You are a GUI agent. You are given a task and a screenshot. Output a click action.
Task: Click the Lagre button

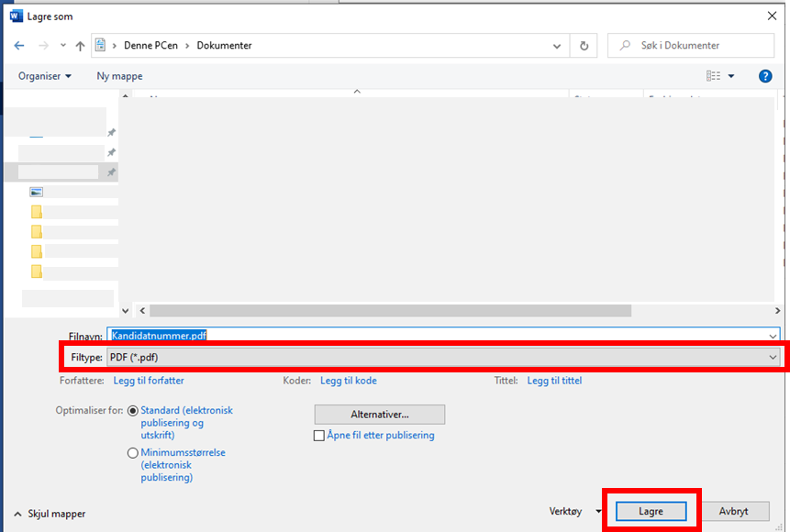click(x=651, y=511)
